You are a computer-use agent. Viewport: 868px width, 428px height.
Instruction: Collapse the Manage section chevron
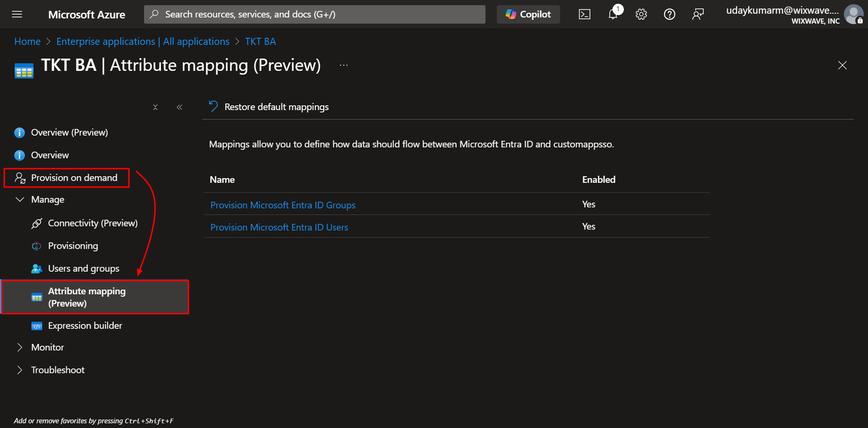20,199
